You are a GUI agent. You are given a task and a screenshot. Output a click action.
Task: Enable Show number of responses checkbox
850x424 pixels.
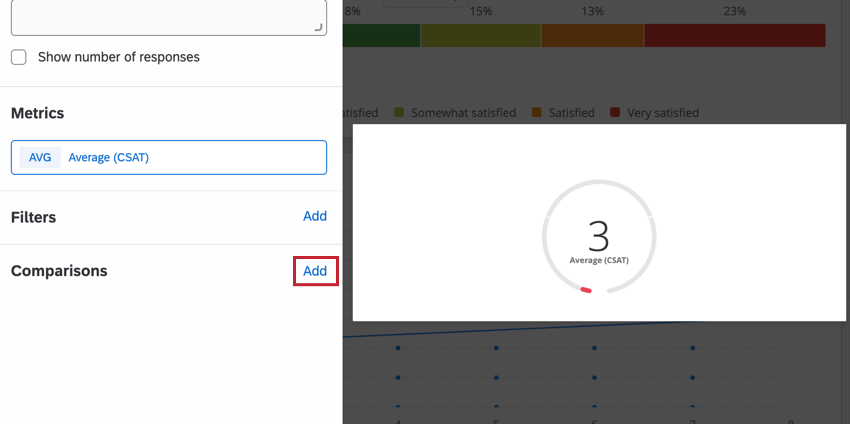19,57
